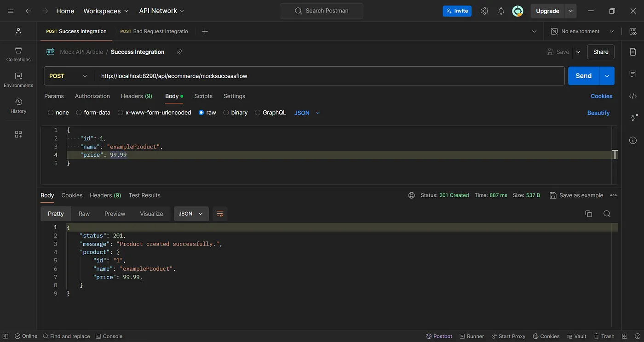Image resolution: width=644 pixels, height=342 pixels.
Task: Click Save as example
Action: click(x=576, y=195)
